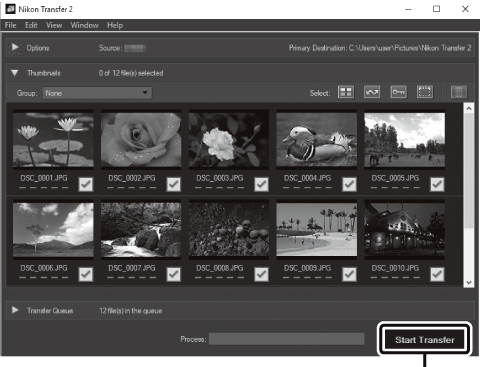Open the Window menu

[x=84, y=25]
